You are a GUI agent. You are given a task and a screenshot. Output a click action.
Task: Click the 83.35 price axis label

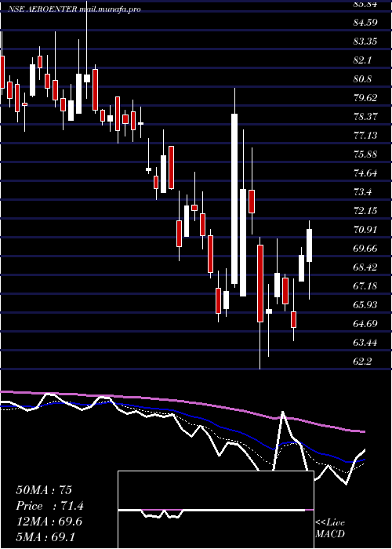pos(365,42)
